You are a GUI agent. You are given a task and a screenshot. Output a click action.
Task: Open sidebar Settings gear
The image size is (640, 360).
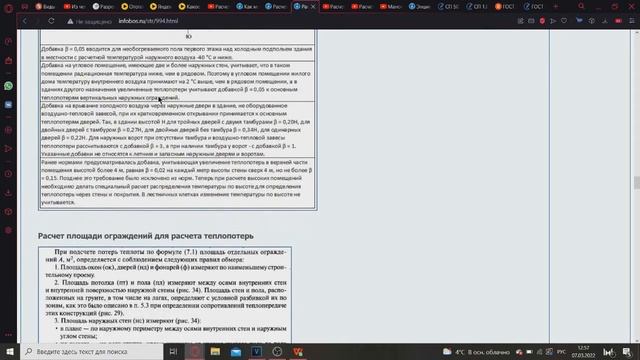(8, 231)
